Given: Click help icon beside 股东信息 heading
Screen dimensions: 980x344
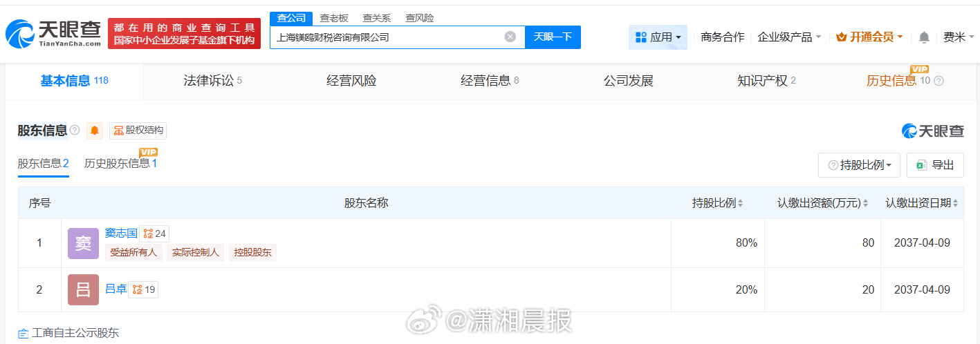Looking at the screenshot, I should (x=75, y=130).
